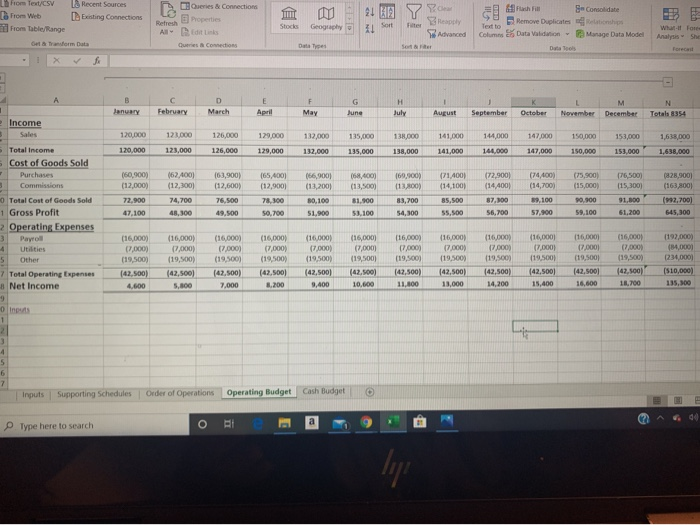The width and height of the screenshot is (700, 525).
Task: Toggle the Filter funnel
Action: [x=414, y=17]
